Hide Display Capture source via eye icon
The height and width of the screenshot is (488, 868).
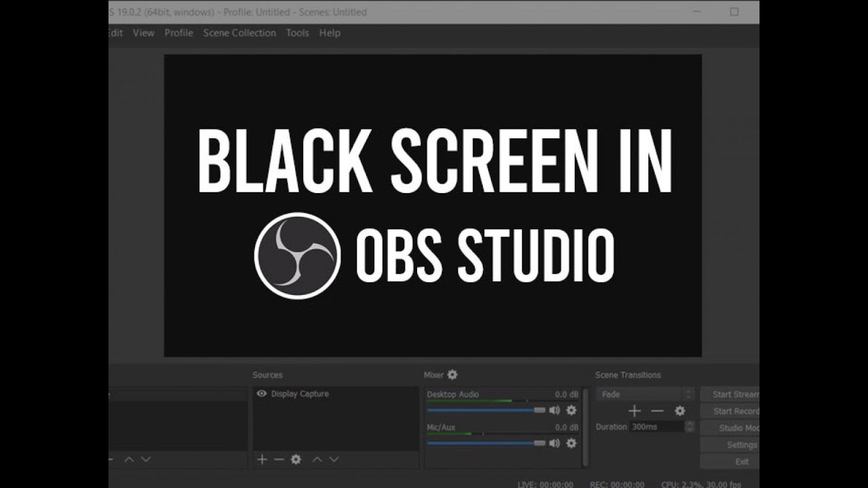261,394
